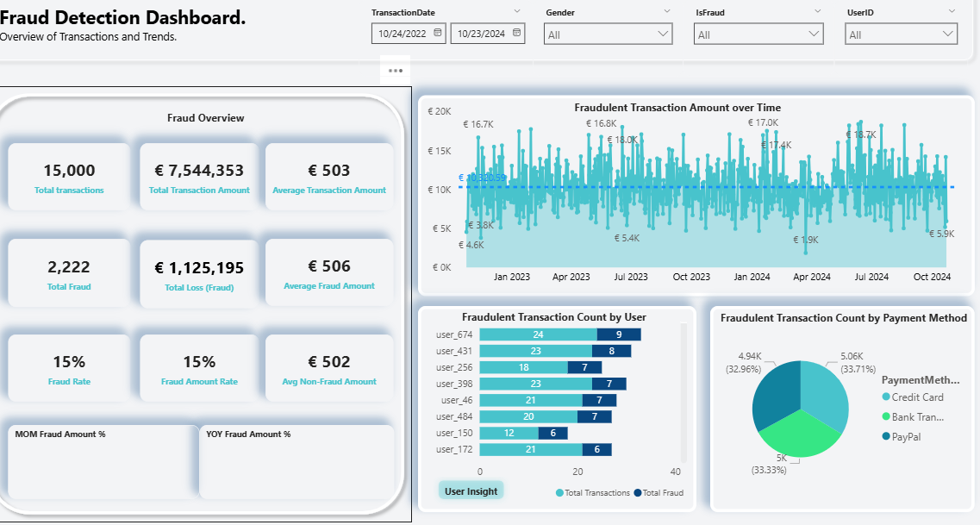Image resolution: width=980 pixels, height=525 pixels.
Task: Click the 5.06K (33.71%) pie label
Action: coord(858,362)
